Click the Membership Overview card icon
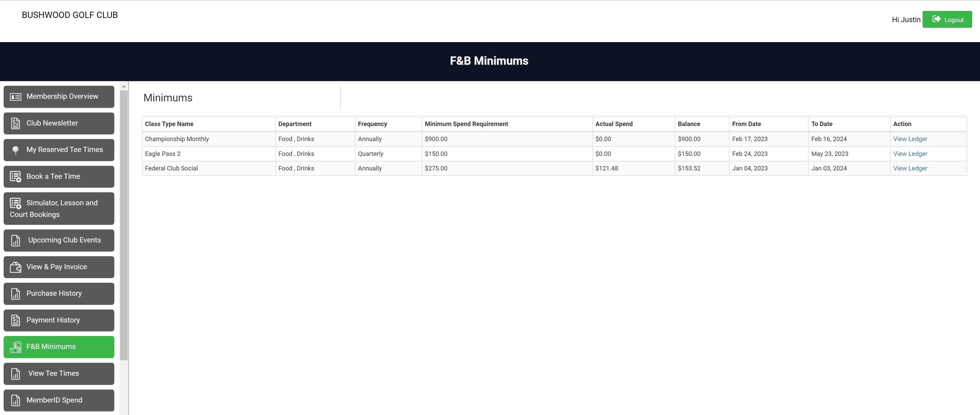The height and width of the screenshot is (415, 980). (x=15, y=97)
